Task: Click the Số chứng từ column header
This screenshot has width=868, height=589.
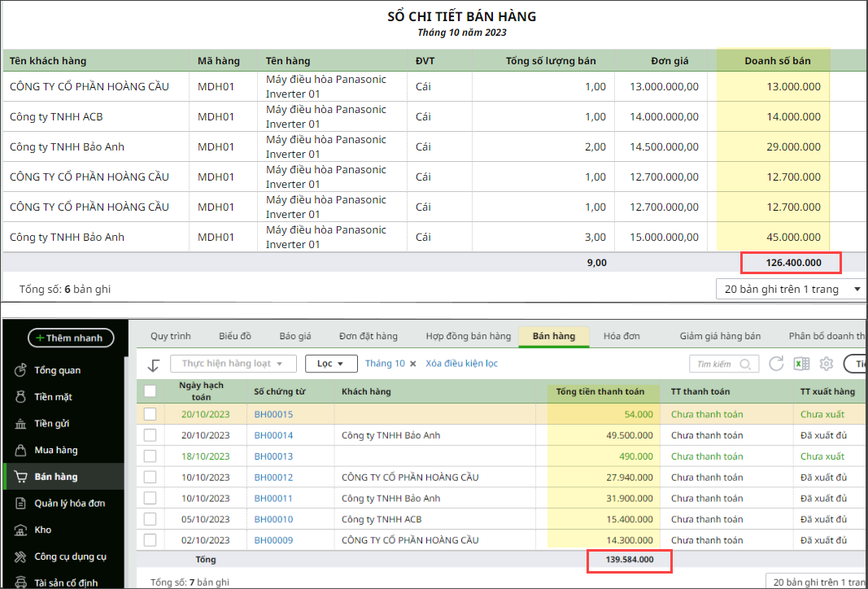Action: (x=280, y=391)
